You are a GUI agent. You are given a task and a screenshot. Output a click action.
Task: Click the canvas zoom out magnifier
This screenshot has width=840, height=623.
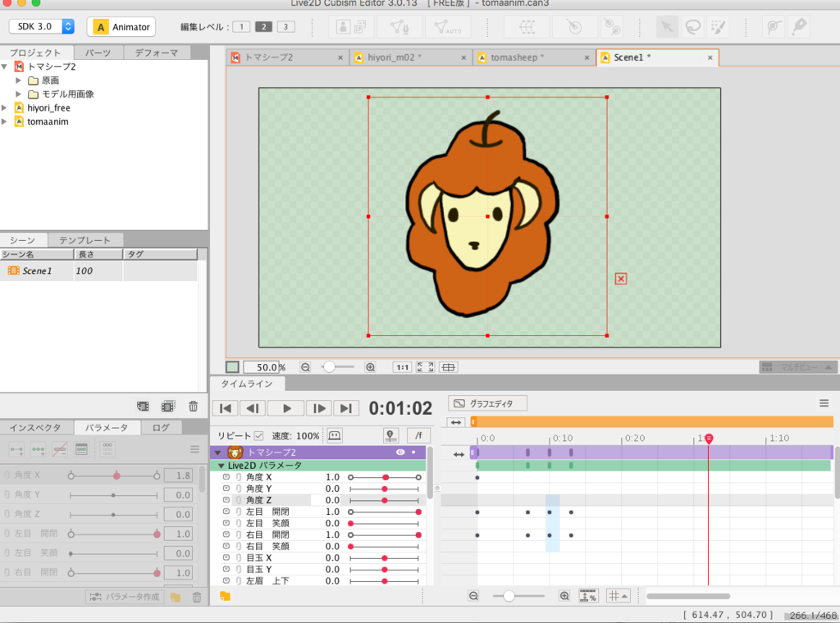(305, 367)
